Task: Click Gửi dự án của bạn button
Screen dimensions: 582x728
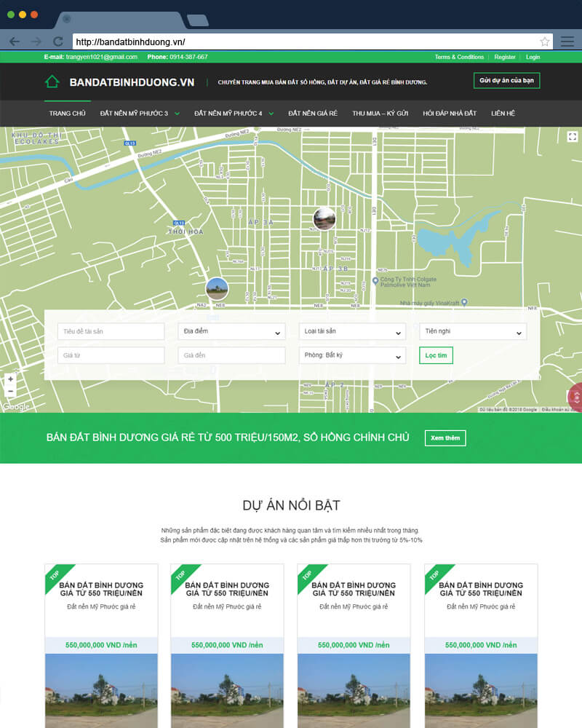Action: pos(506,81)
